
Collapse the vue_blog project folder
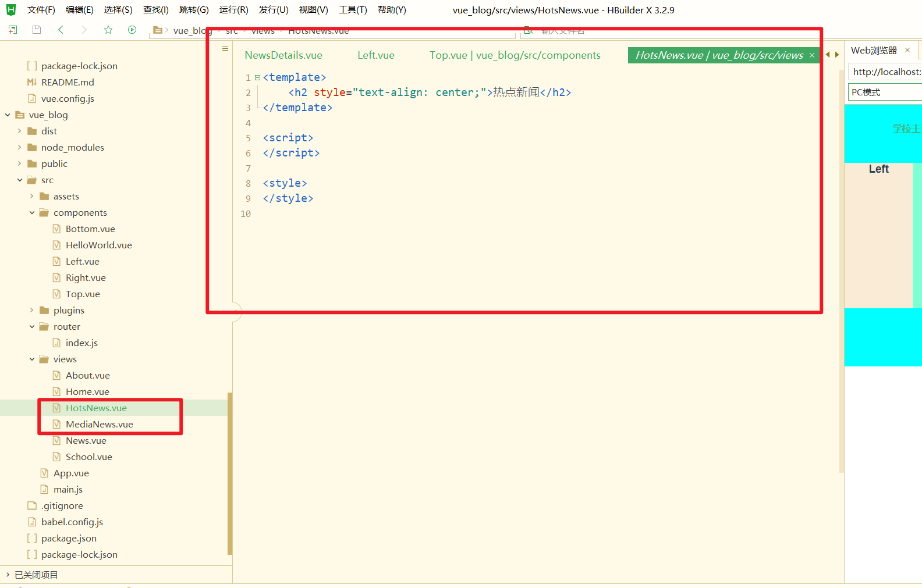pos(8,115)
